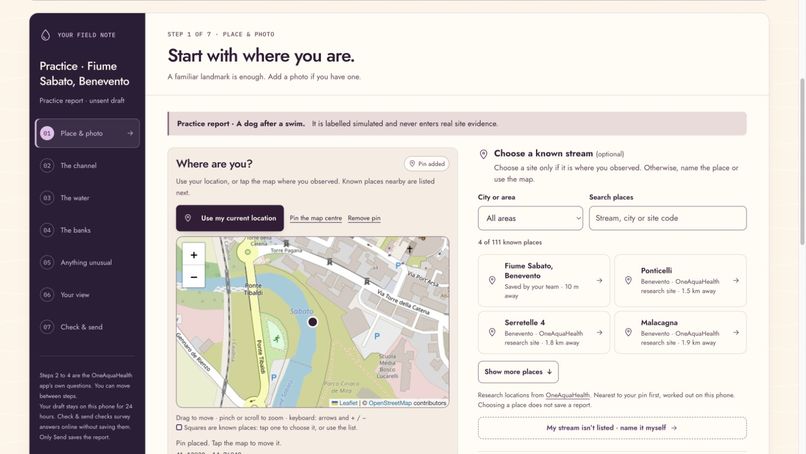The width and height of the screenshot is (806, 454).
Task: Click pin icon on Ponticelli card
Action: (x=628, y=280)
